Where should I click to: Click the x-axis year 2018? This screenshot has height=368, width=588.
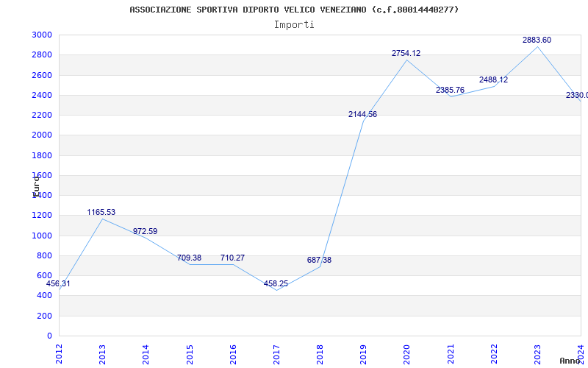tap(320, 354)
